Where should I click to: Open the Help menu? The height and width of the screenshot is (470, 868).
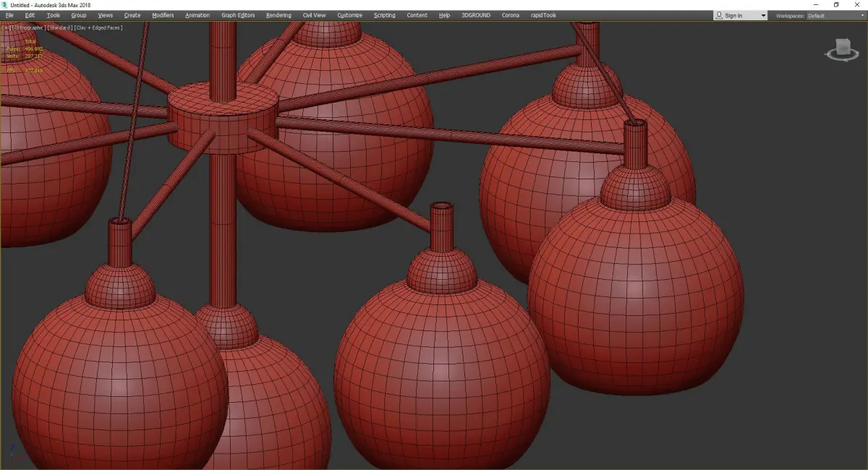click(x=444, y=15)
